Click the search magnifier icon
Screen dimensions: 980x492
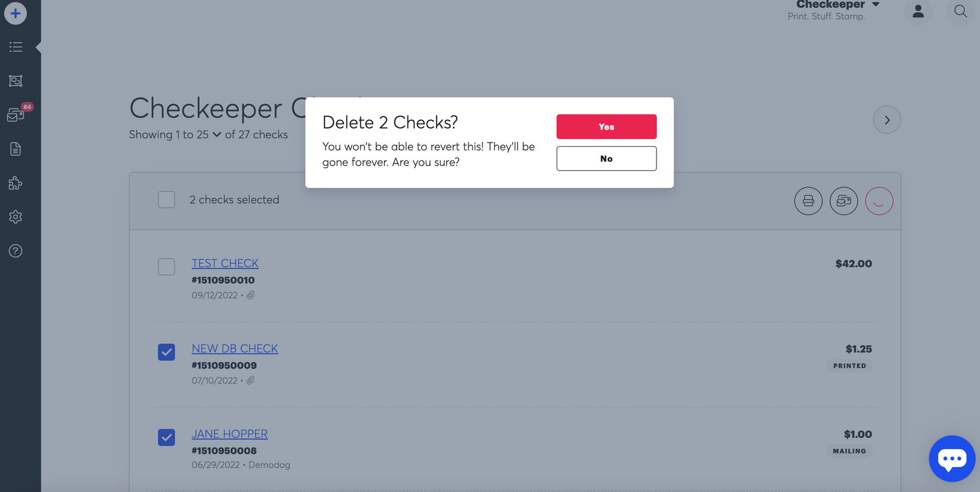961,11
